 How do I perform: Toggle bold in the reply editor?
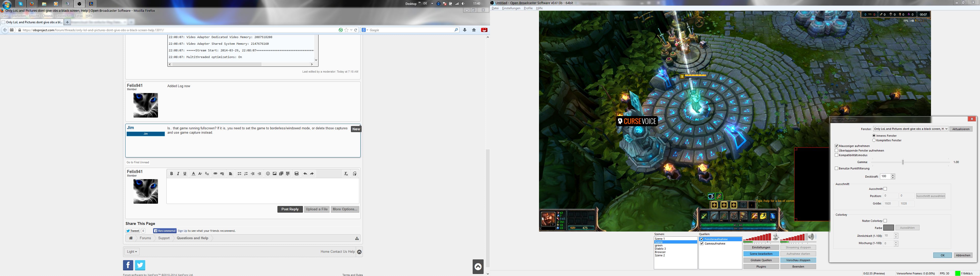[x=171, y=174]
